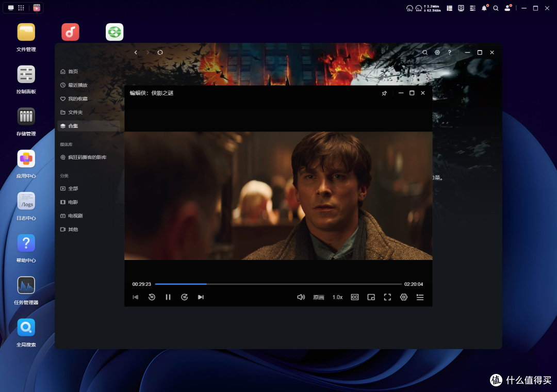Screen dimensions: 557x392
Task: Go forward in the media app
Action: 148,52
